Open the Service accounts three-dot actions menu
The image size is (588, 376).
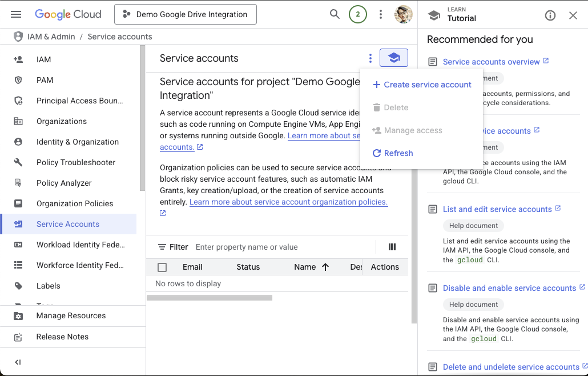click(x=370, y=58)
